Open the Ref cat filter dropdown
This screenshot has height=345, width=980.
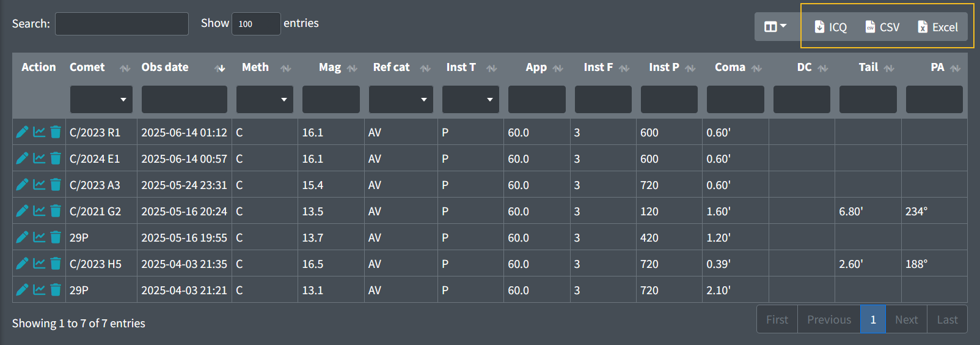401,100
